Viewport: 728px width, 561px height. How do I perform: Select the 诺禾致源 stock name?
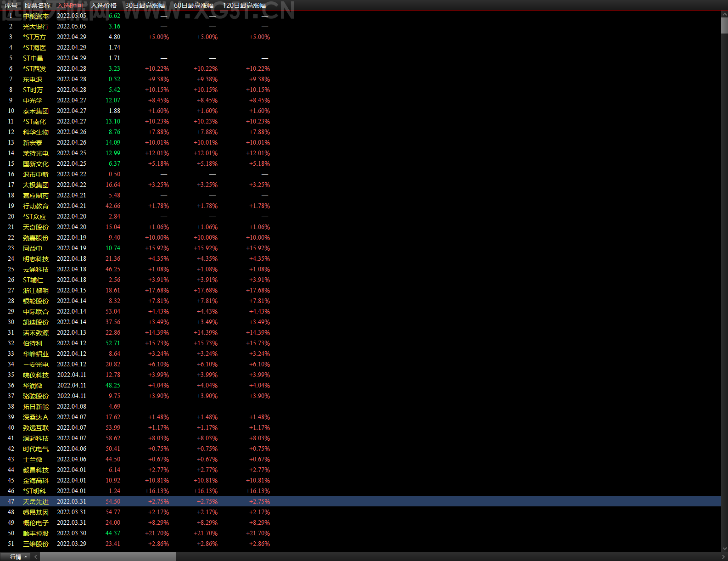tap(36, 333)
